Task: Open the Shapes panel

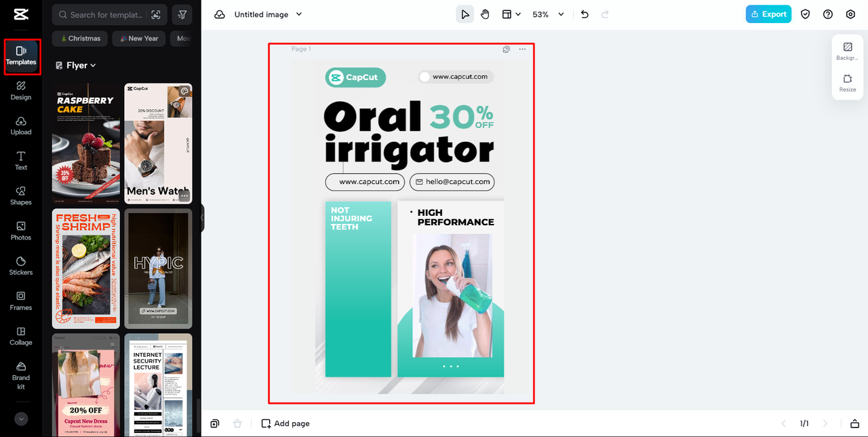Action: click(21, 195)
